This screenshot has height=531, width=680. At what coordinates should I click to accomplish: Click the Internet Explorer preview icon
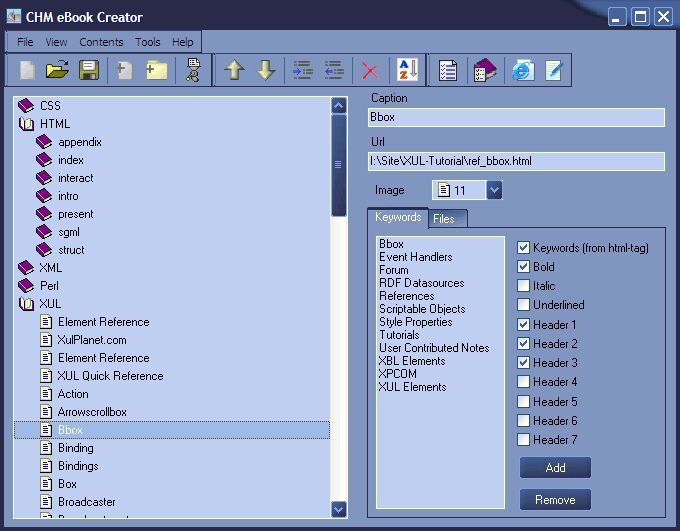click(x=523, y=70)
